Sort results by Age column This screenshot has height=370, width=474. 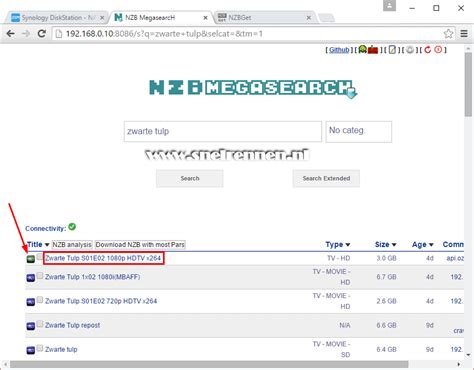click(x=423, y=244)
